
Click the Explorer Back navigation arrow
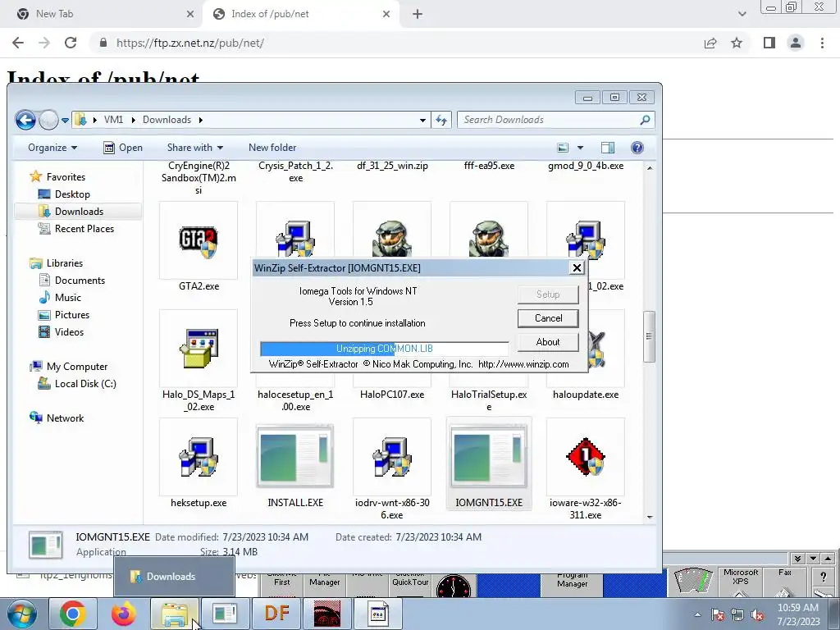click(x=25, y=120)
